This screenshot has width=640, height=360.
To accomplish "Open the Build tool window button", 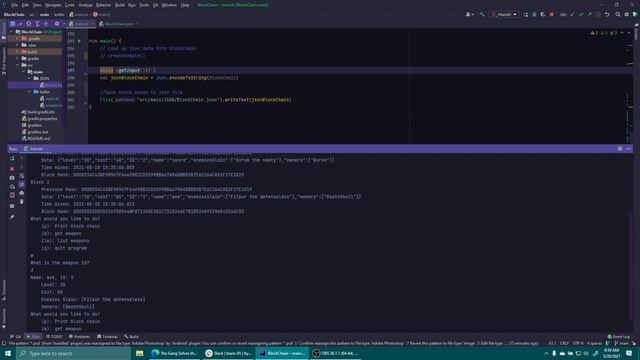I will 131,337.
